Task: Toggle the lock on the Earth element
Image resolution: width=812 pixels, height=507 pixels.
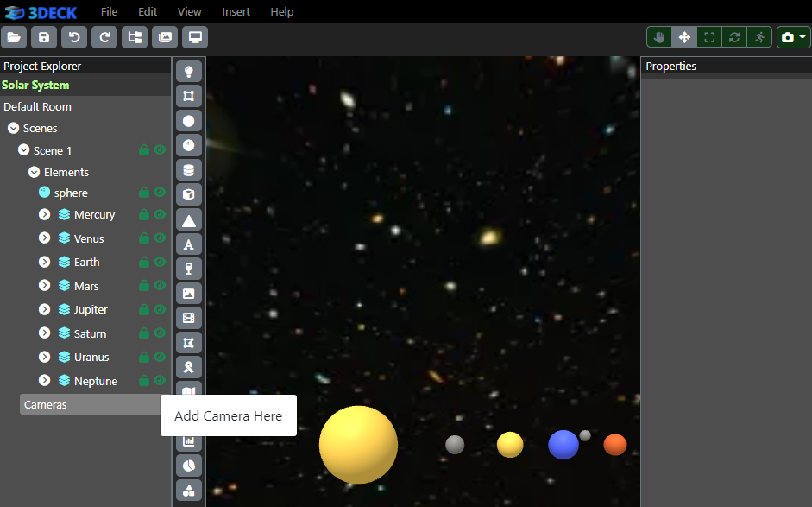Action: point(144,262)
